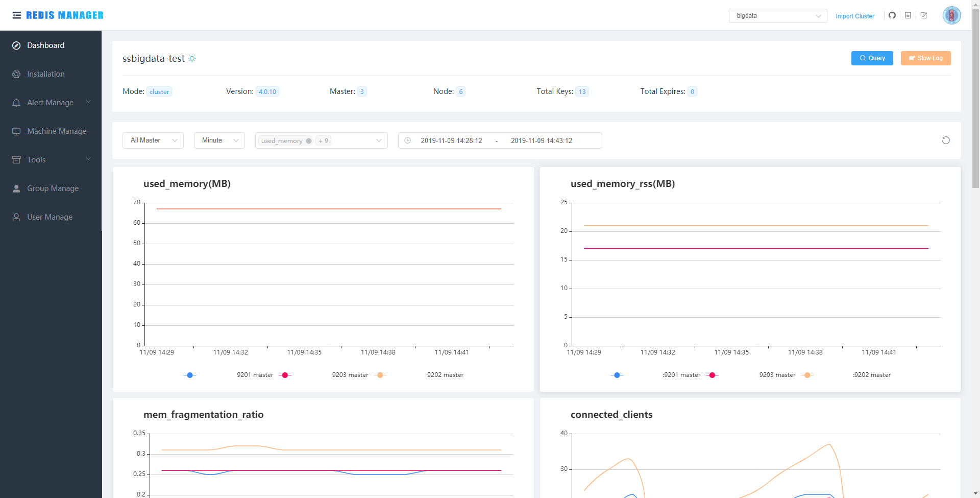This screenshot has width=980, height=498.
Task: Click the cluster mode tag
Action: click(159, 92)
